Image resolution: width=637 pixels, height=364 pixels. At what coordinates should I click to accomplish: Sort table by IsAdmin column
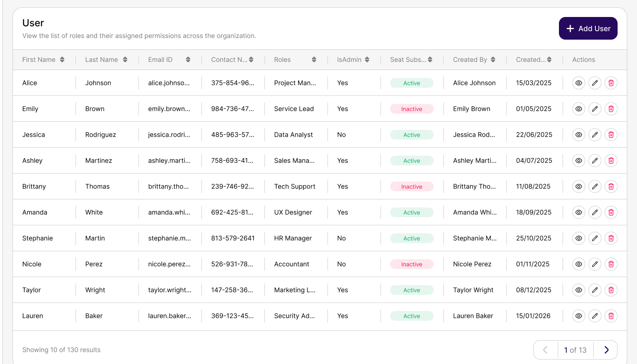tap(367, 59)
